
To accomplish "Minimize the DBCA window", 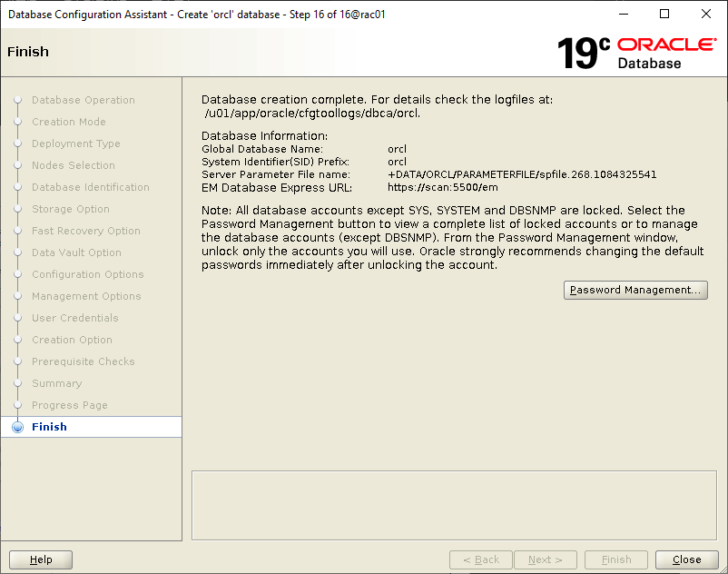I will click(624, 14).
